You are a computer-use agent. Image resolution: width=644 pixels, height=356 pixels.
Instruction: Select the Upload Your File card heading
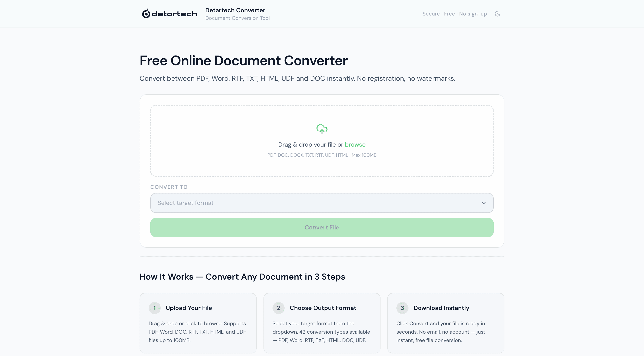tap(189, 308)
